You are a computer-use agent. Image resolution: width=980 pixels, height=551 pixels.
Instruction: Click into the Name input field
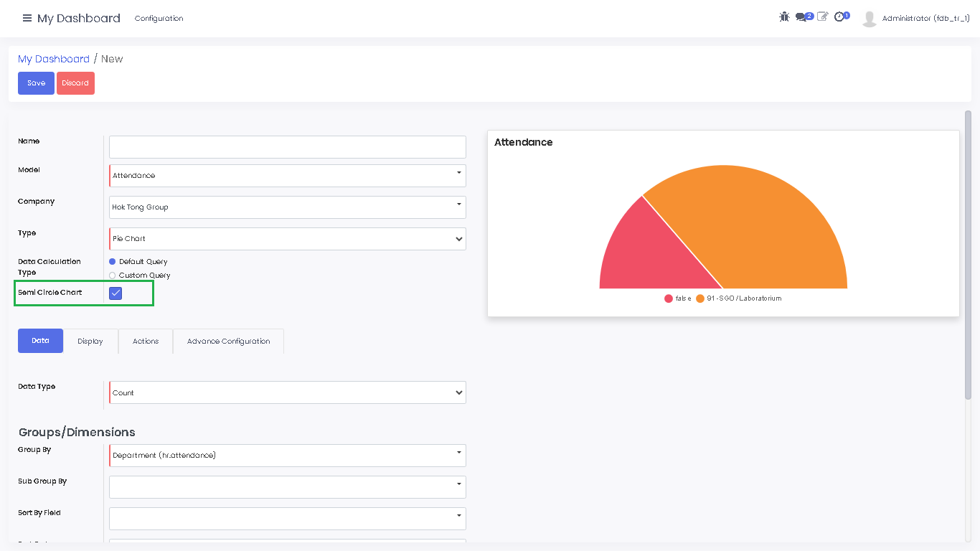[287, 147]
